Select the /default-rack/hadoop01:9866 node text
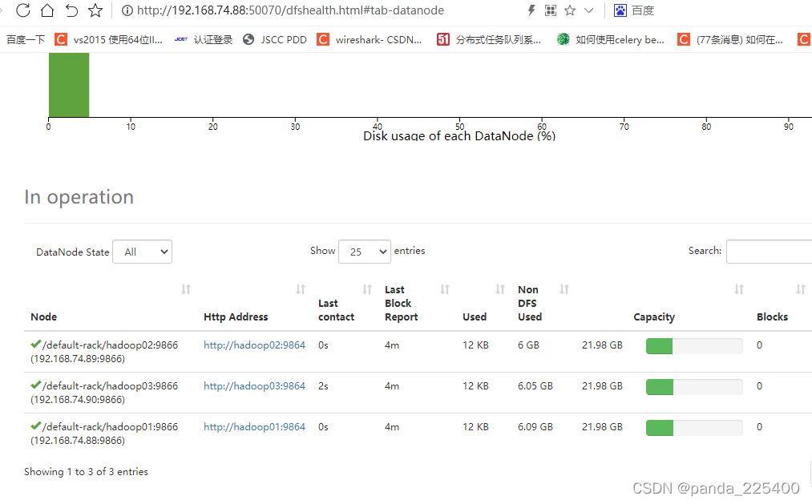812x504 pixels. coord(111,427)
